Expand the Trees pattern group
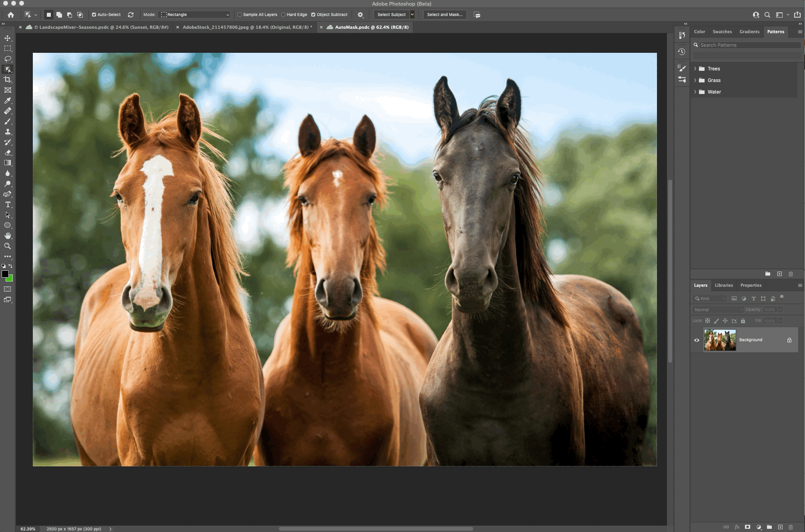805x532 pixels. 695,68
